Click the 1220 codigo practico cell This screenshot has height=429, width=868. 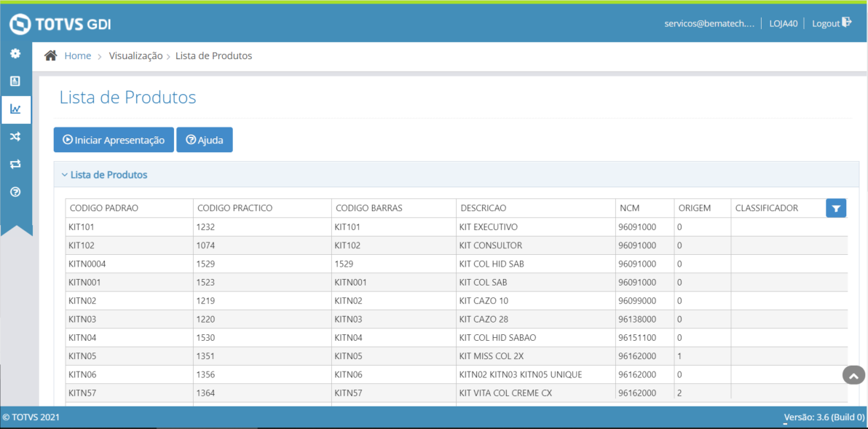(262, 320)
